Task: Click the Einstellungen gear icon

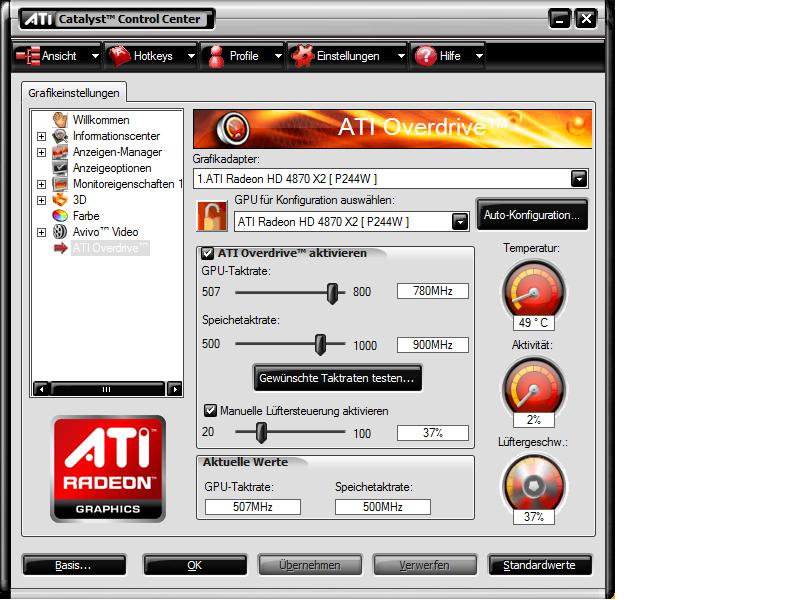Action: click(303, 56)
